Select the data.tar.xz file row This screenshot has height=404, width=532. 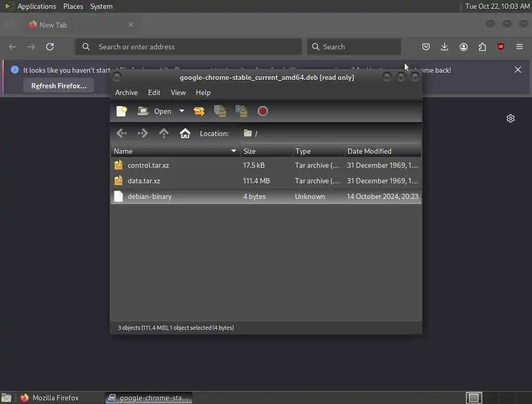point(266,181)
